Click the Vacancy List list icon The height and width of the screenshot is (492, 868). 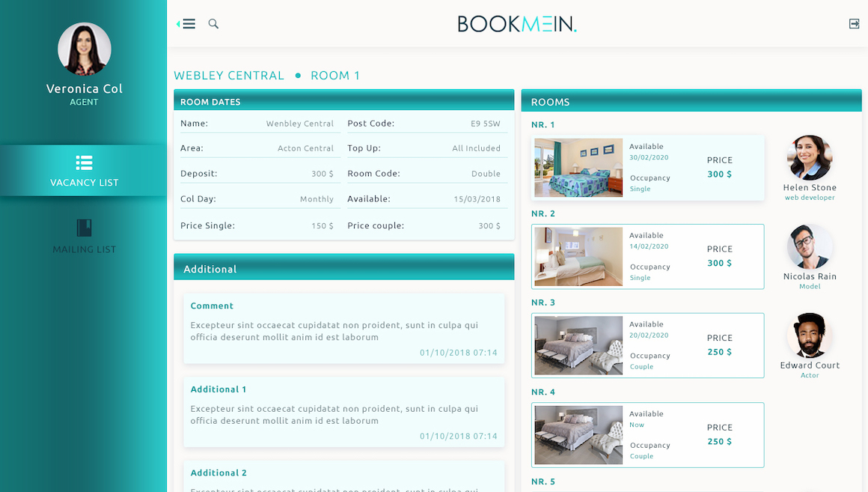[84, 163]
